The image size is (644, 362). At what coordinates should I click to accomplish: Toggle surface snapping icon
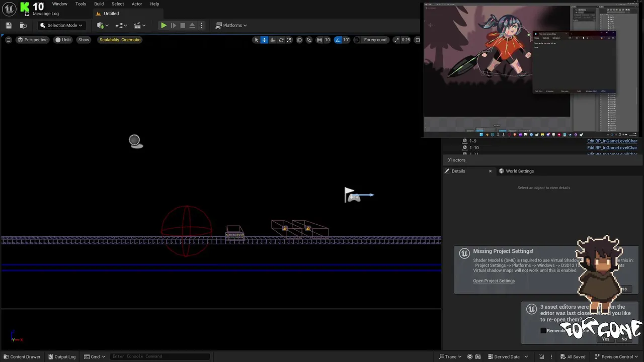point(309,40)
